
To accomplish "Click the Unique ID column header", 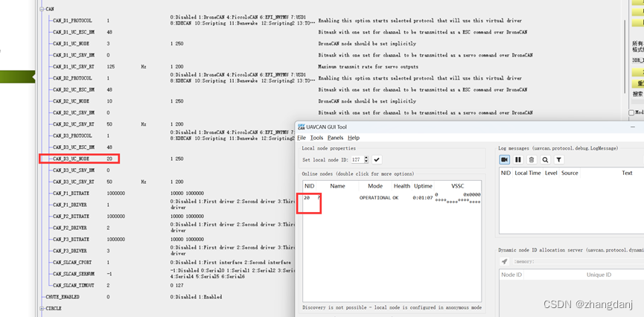I will tap(599, 275).
